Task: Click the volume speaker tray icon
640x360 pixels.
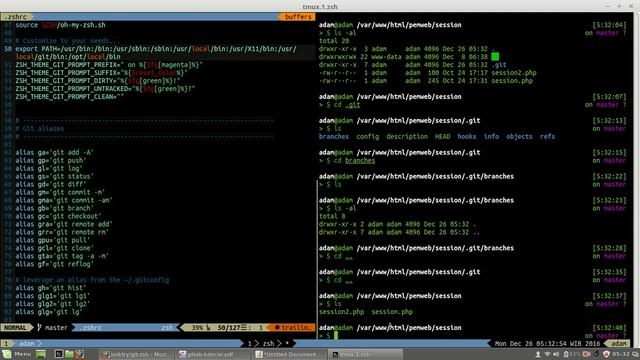Action: (x=556, y=354)
